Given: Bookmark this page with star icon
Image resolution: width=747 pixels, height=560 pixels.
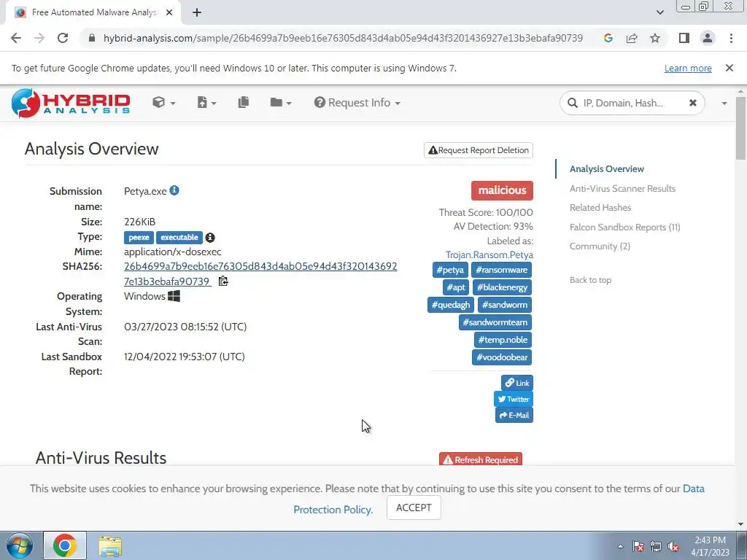Looking at the screenshot, I should coord(655,38).
